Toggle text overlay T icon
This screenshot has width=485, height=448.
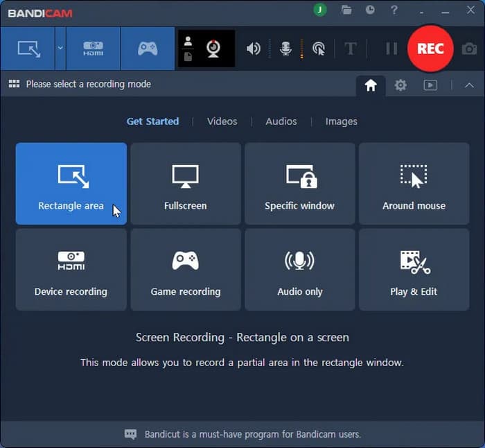tap(351, 49)
